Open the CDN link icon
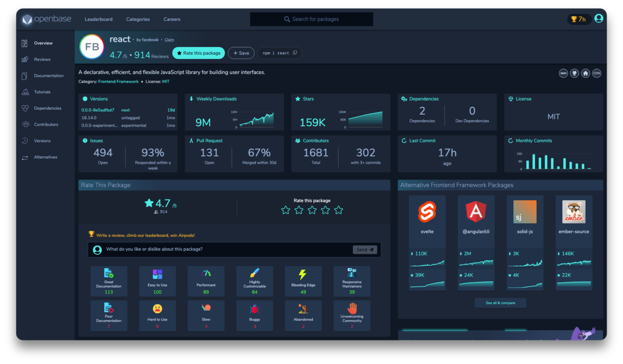The image size is (623, 364). pos(597,73)
